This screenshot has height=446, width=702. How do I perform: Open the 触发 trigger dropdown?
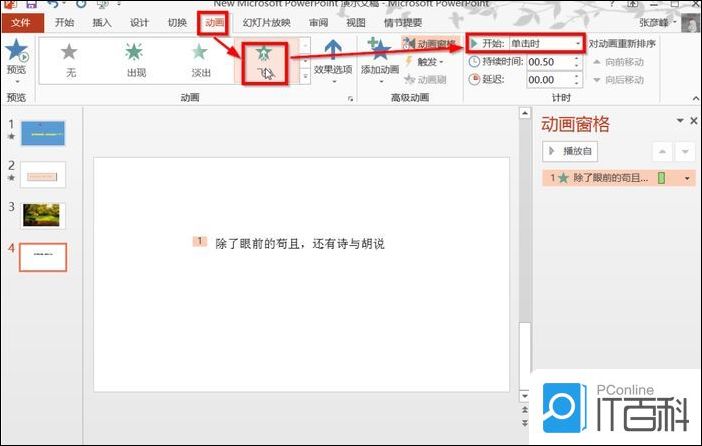click(x=424, y=62)
